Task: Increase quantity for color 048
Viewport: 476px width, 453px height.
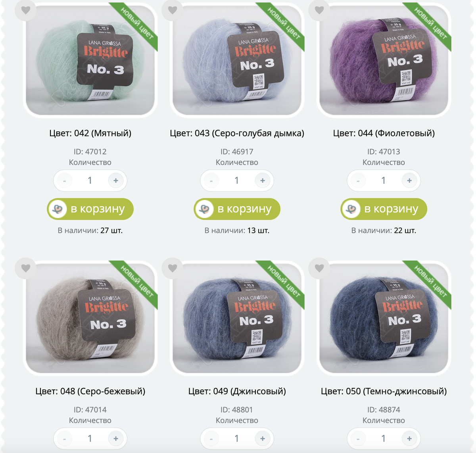Action: click(x=116, y=438)
